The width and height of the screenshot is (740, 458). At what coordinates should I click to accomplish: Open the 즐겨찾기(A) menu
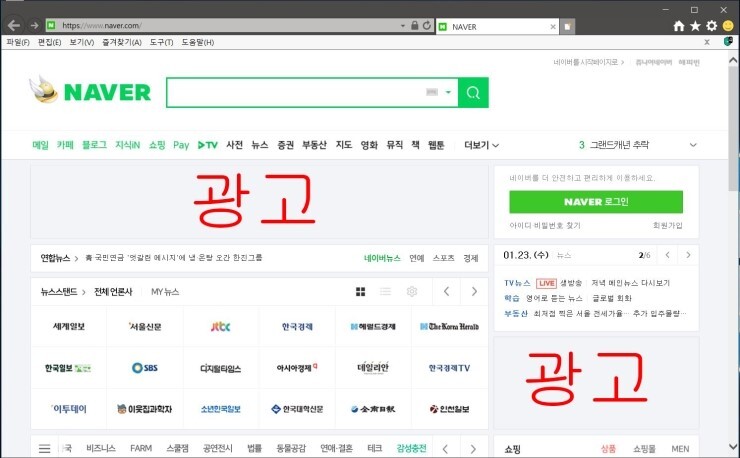click(x=122, y=42)
